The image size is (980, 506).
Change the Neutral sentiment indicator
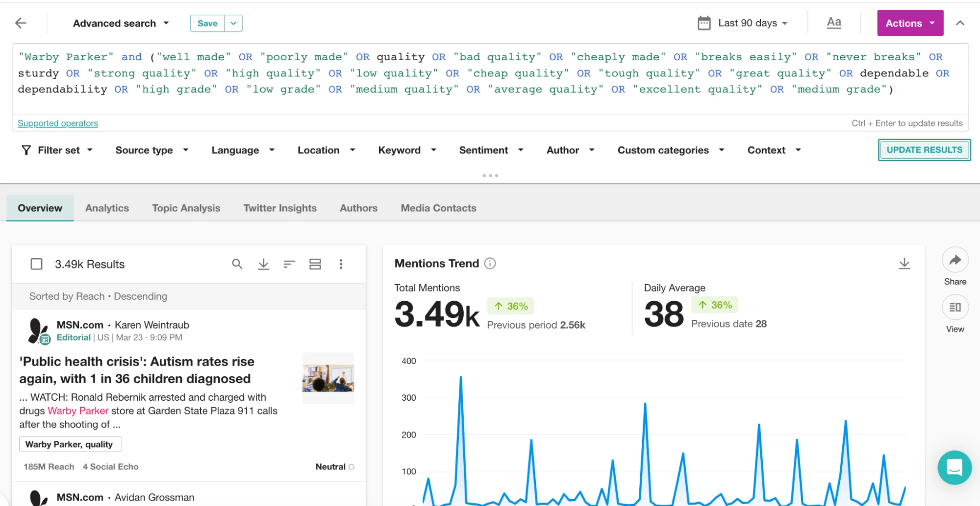click(x=335, y=467)
